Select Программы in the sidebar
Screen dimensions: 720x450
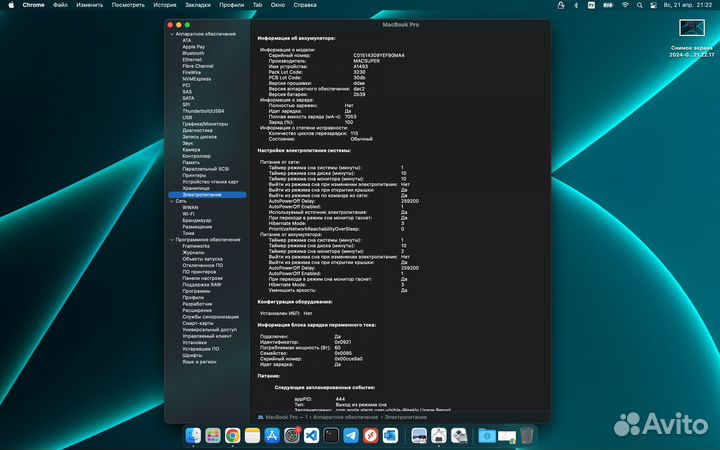(196, 291)
